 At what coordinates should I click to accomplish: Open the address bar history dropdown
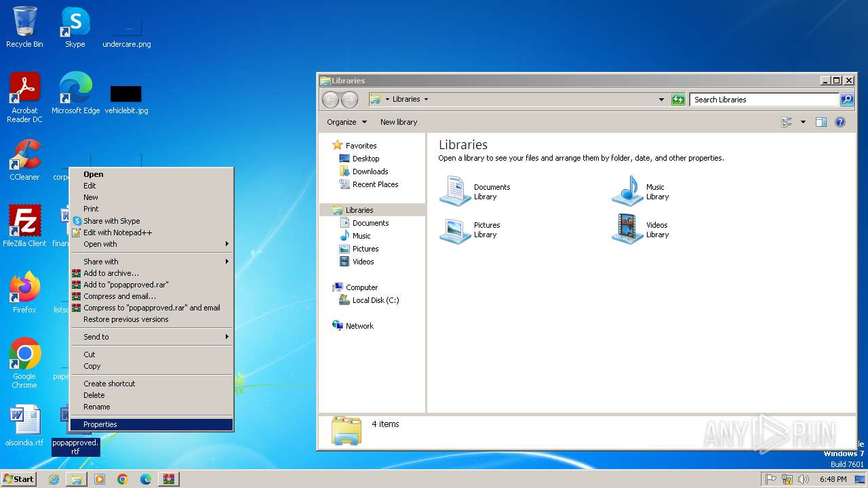662,100
